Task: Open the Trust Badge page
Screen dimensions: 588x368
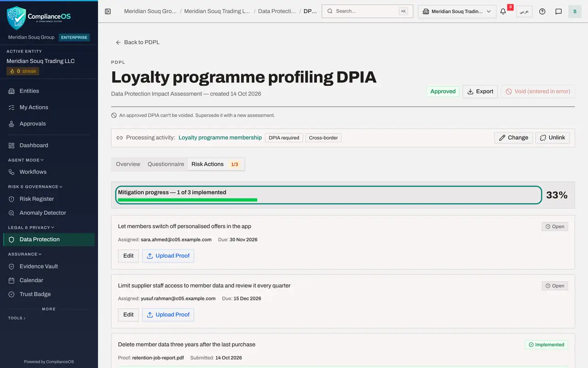Action: [x=49, y=294]
